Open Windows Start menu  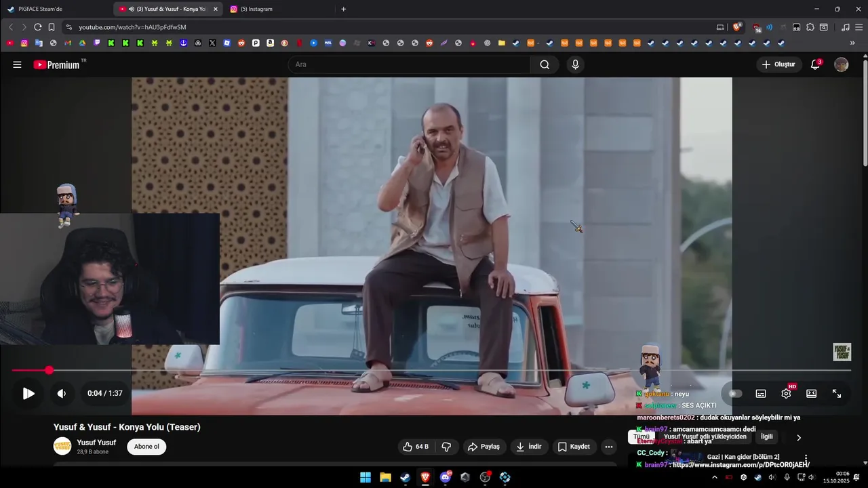[365, 477]
